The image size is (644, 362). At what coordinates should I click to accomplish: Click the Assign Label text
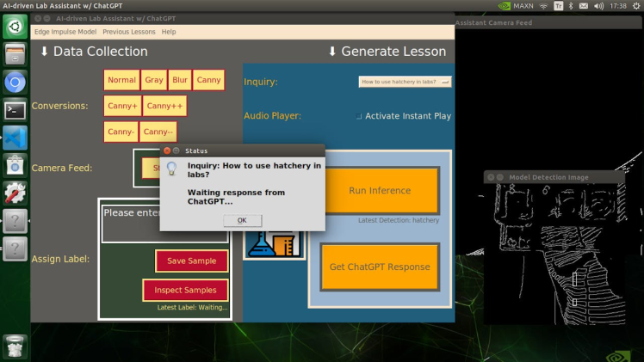[60, 259]
